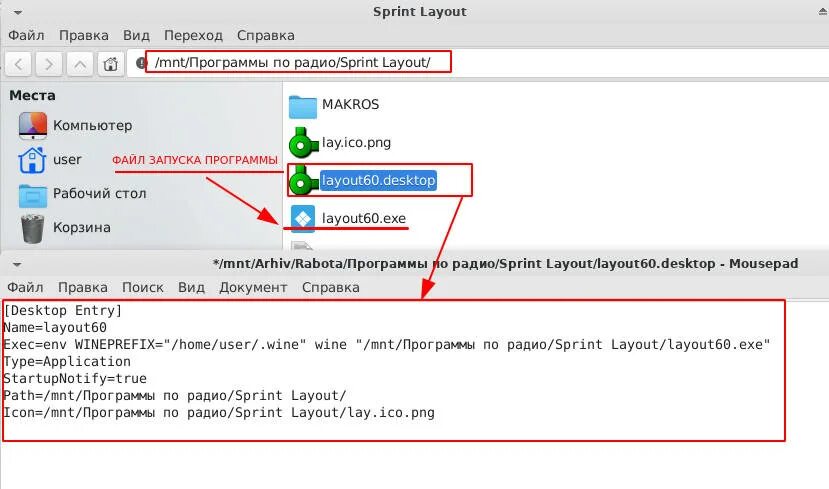The height and width of the screenshot is (489, 829).
Task: Select the layout60.desktop file name
Action: tap(378, 180)
